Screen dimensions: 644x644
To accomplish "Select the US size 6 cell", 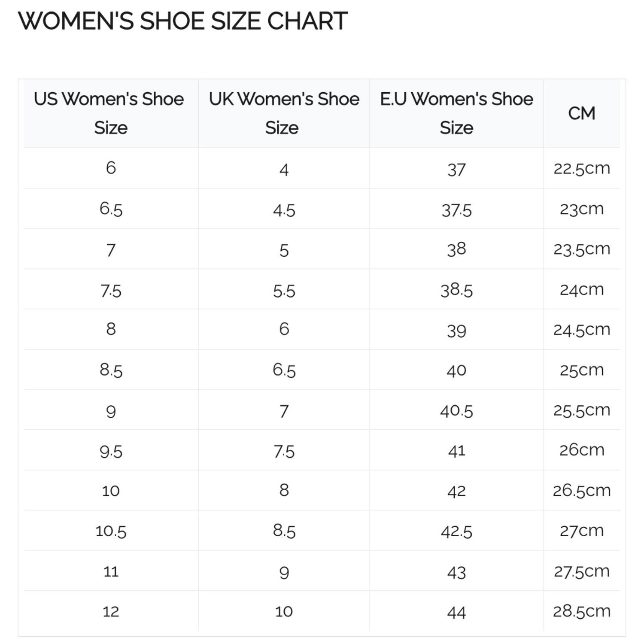I will pos(111,168).
